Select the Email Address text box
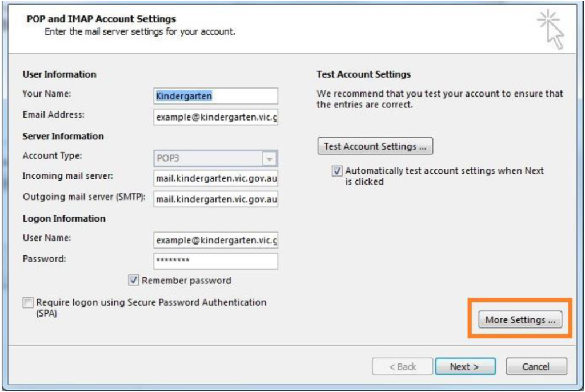This screenshot has height=392, width=585. point(215,116)
